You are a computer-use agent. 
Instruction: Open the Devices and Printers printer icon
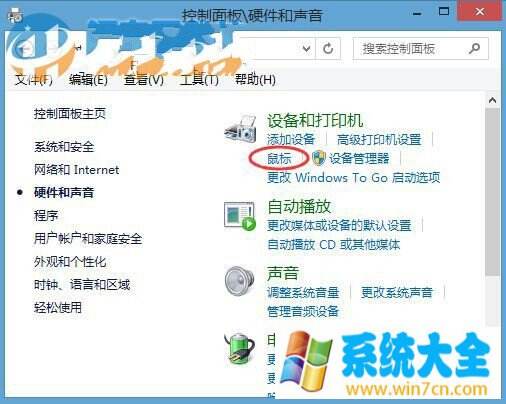[240, 129]
